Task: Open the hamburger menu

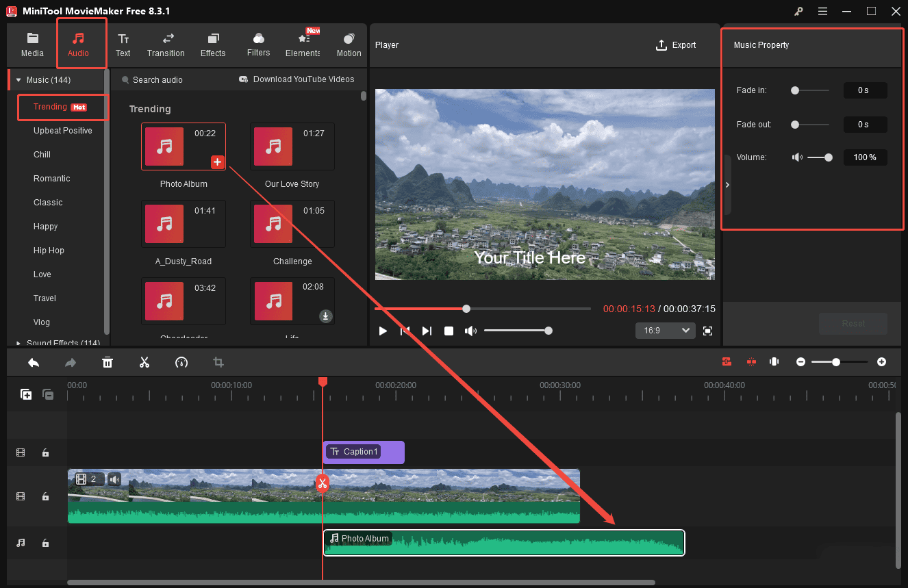Action: (822, 11)
